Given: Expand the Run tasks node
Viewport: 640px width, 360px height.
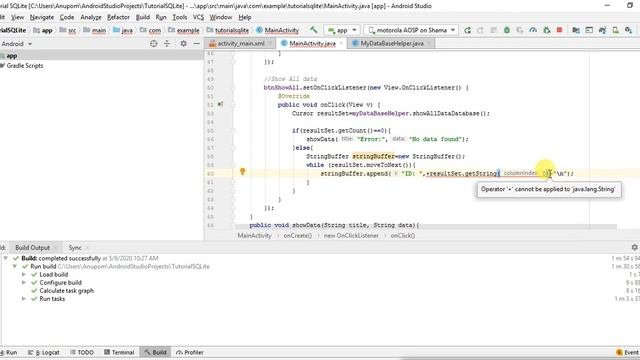Looking at the screenshot, I should point(24,299).
